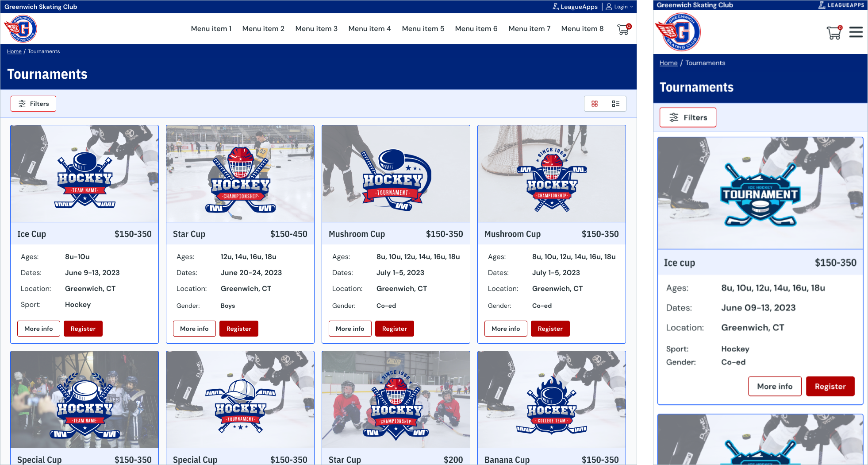The width and height of the screenshot is (868, 465).
Task: Click More info on first Mushroom Cup card
Action: click(350, 329)
